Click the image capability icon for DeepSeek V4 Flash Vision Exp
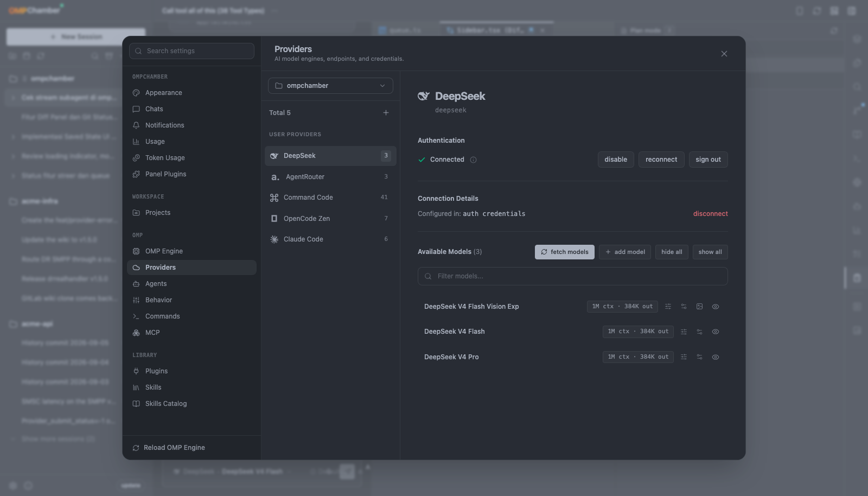Image resolution: width=868 pixels, height=496 pixels. coord(699,307)
